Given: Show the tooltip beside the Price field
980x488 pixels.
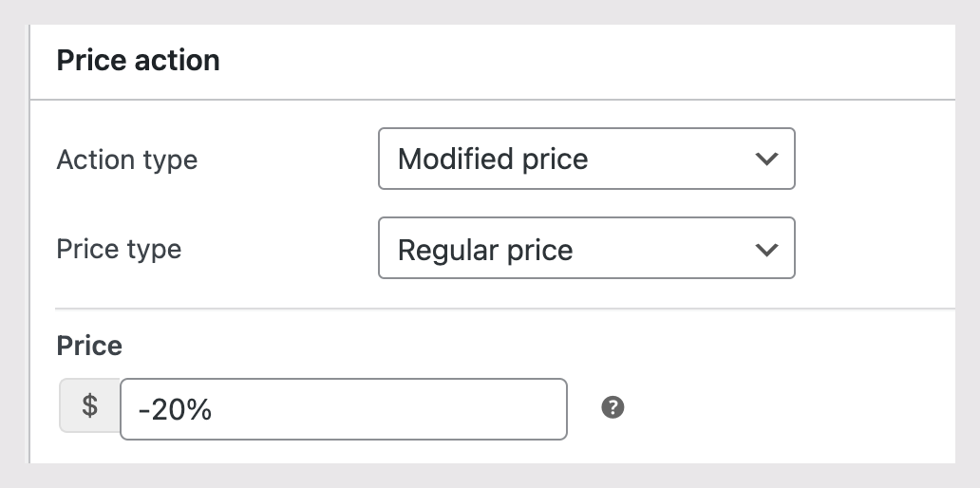Looking at the screenshot, I should click(613, 408).
